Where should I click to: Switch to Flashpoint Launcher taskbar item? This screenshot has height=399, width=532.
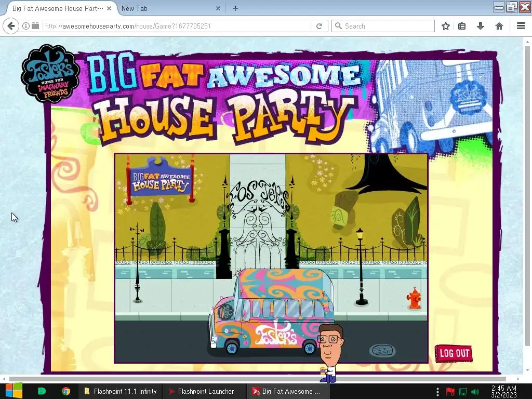tap(204, 391)
